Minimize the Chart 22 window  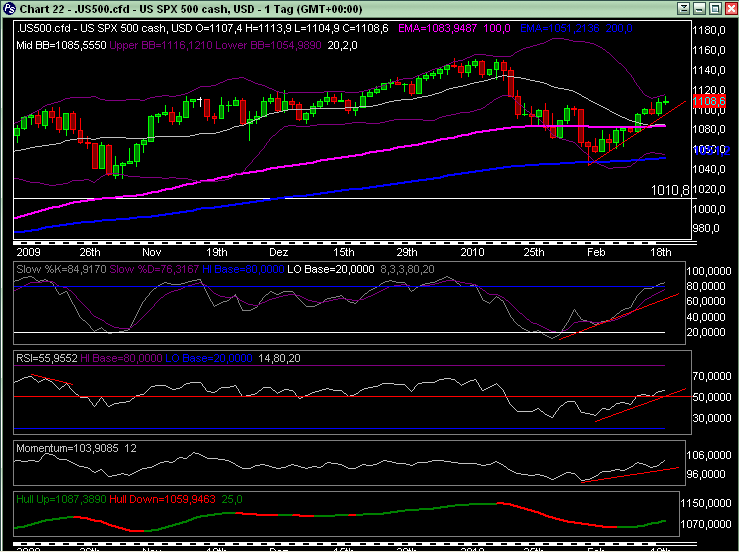pos(699,8)
